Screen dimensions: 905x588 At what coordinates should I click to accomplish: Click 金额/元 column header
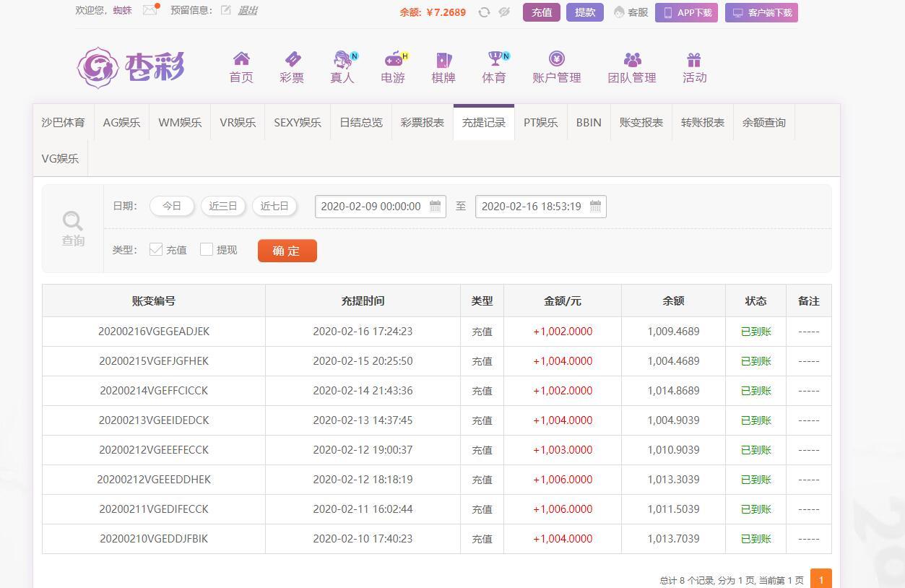point(563,301)
